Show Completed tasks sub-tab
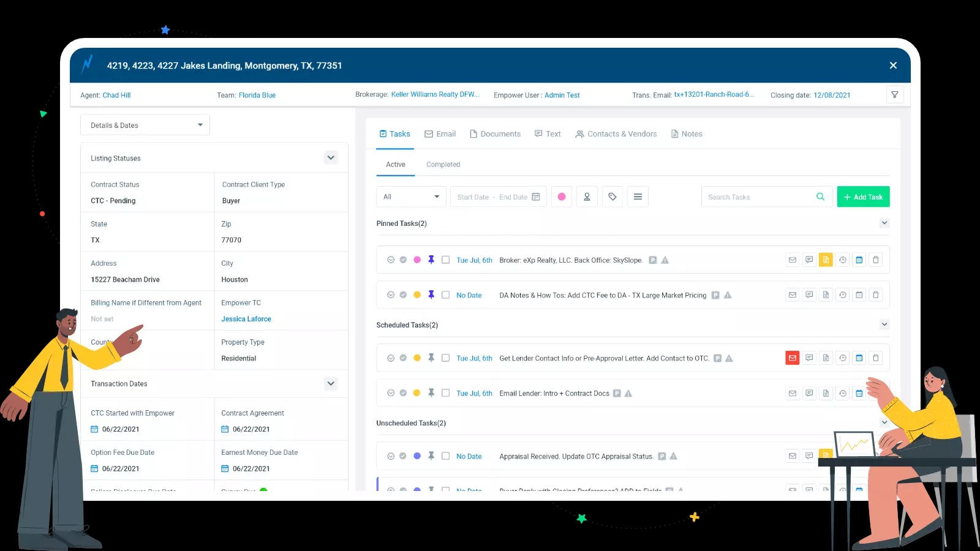The width and height of the screenshot is (980, 551). click(x=443, y=164)
